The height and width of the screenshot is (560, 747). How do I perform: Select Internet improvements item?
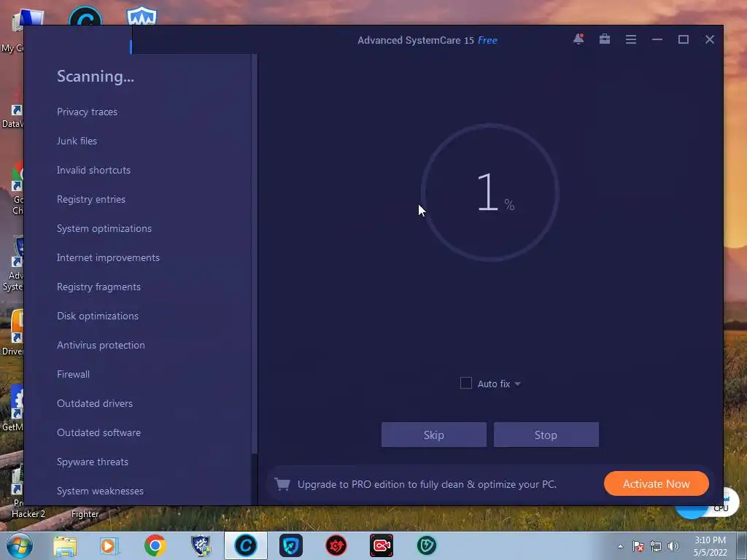click(108, 257)
